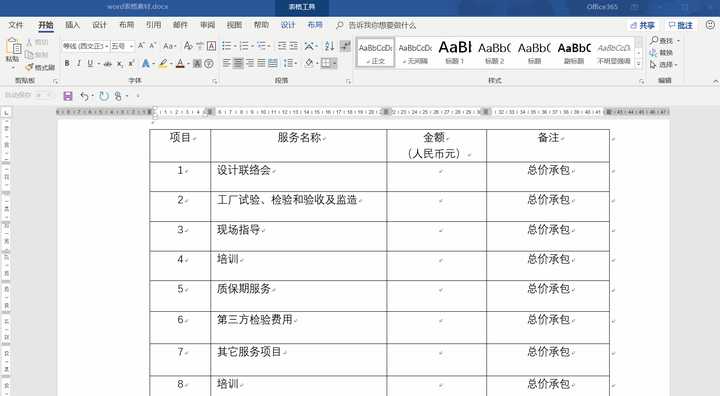The height and width of the screenshot is (396, 720).
Task: Click the Share (共享) button
Action: pyautogui.click(x=642, y=25)
